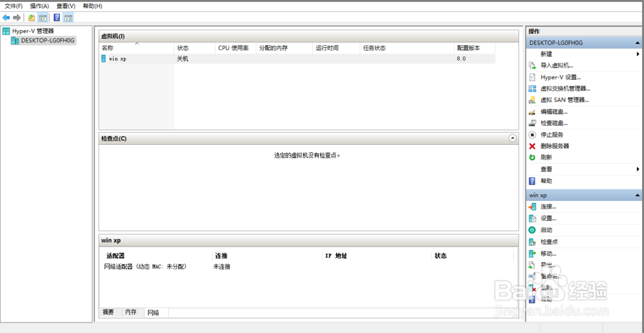The width and height of the screenshot is (644, 333).
Task: Click the Back arrow toolbar icon
Action: pos(6,17)
